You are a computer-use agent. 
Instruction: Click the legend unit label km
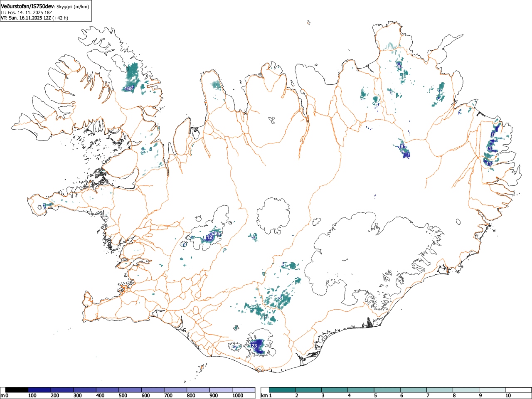(x=264, y=395)
